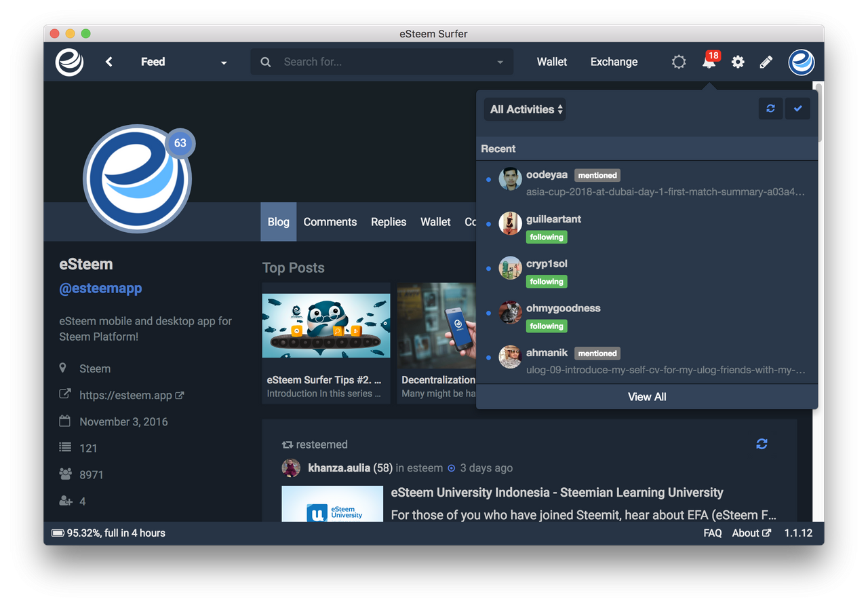Open the esteem category tag
This screenshot has height=608, width=868.
click(425, 468)
